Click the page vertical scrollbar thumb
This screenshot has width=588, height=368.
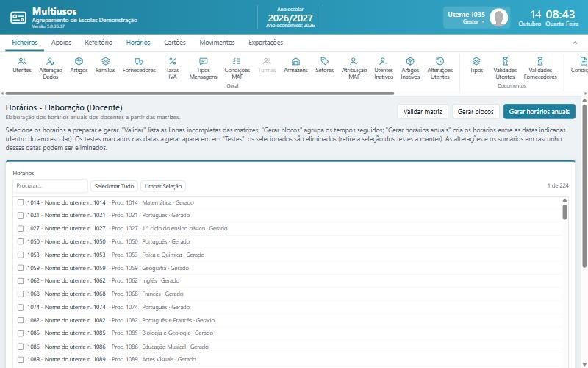tap(584, 186)
